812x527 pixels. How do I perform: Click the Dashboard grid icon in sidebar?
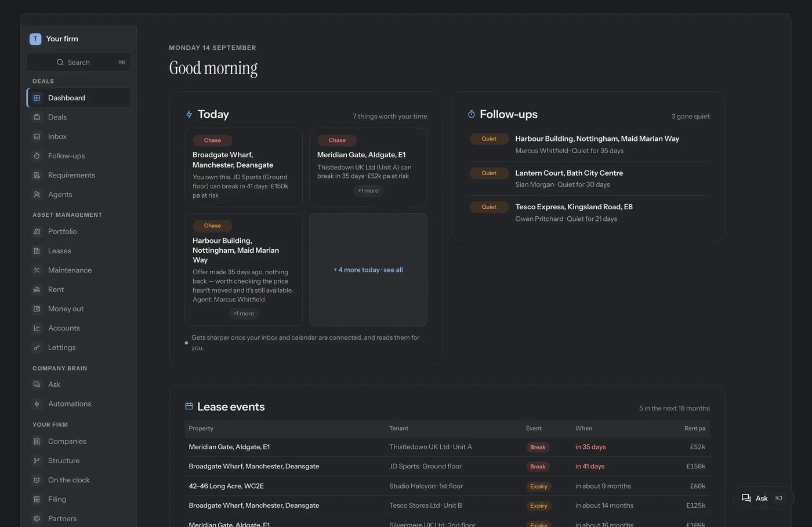click(x=37, y=98)
